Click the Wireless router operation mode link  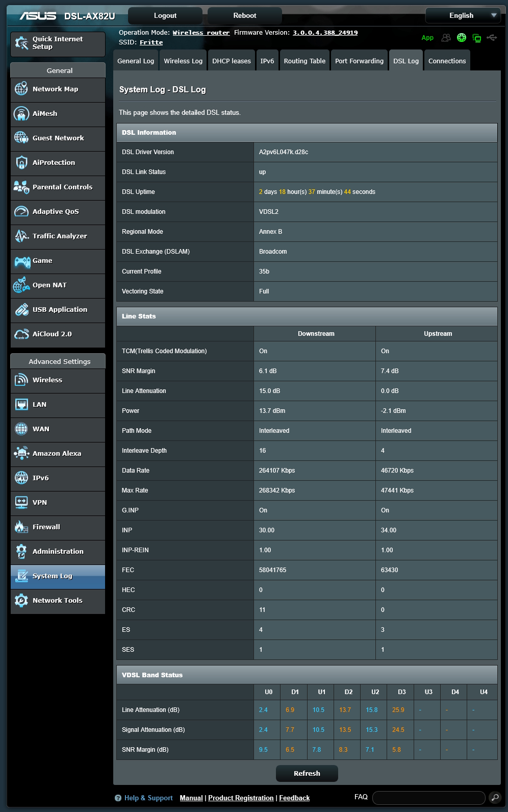coord(201,33)
